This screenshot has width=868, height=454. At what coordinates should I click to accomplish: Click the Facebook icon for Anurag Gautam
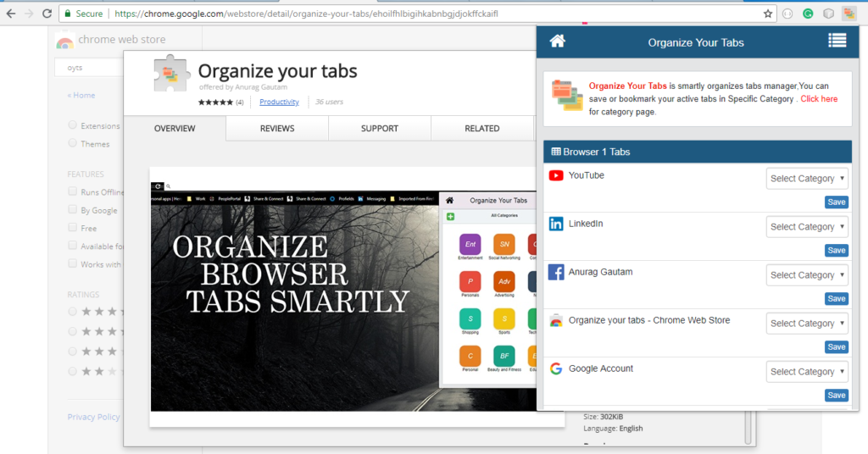556,272
